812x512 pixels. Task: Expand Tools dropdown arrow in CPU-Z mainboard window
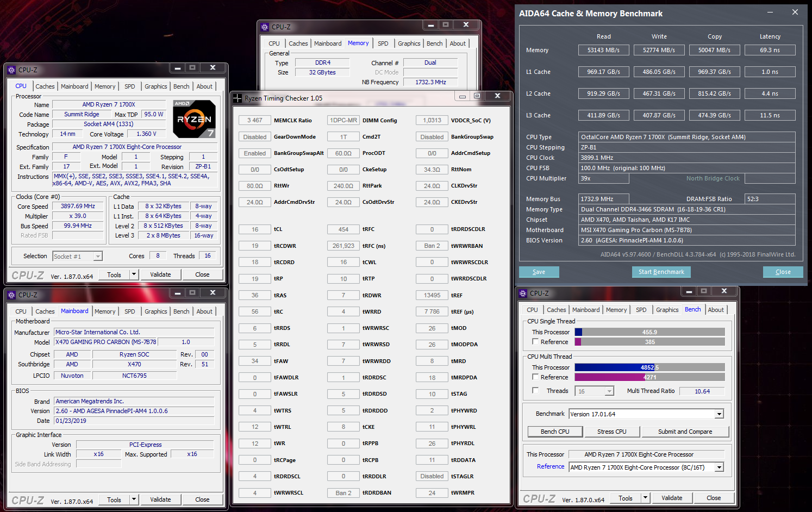(134, 499)
